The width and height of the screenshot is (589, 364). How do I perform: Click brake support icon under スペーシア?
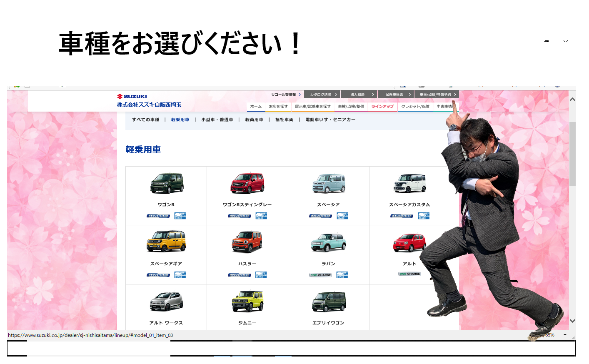coord(342,216)
